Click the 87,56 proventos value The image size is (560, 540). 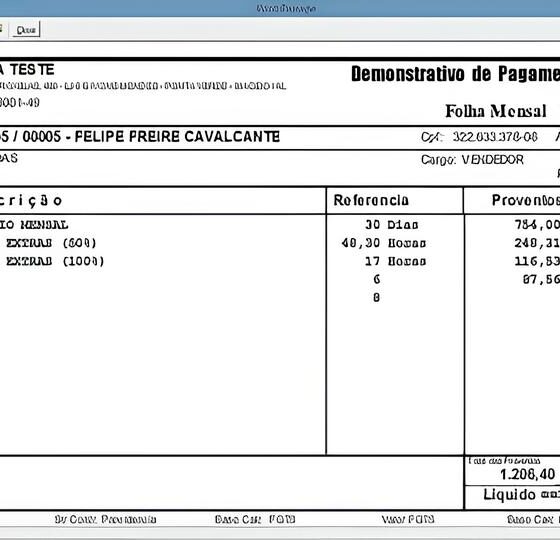click(541, 279)
